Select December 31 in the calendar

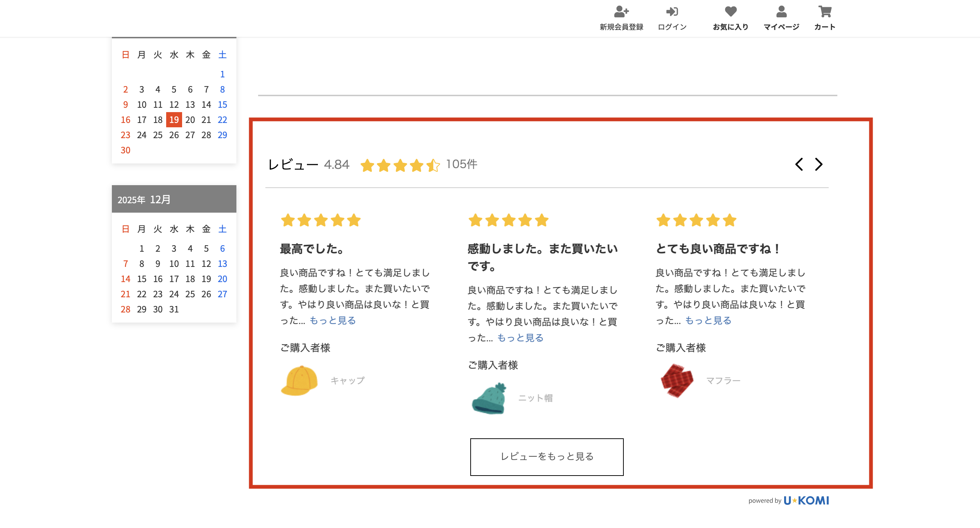(x=174, y=310)
